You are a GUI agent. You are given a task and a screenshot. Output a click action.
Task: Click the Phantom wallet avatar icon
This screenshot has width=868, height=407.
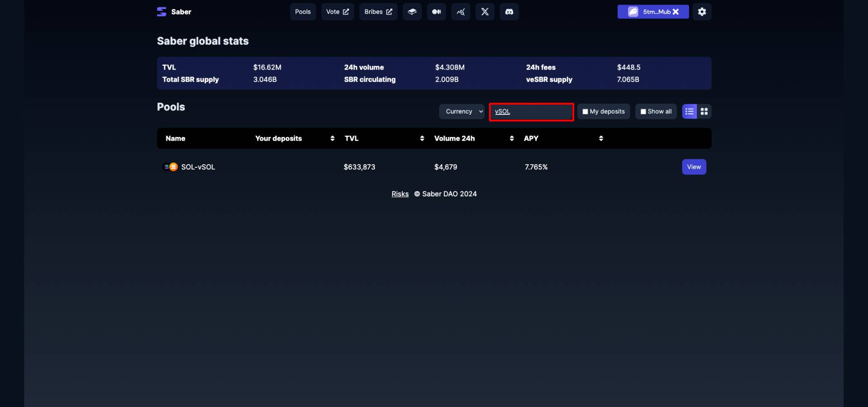tap(633, 12)
